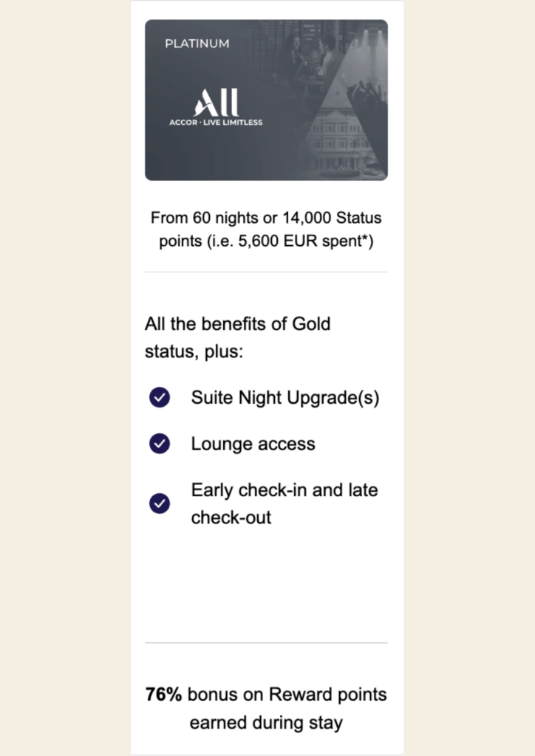Click the checkmark beside Early check-in and late check-out
This screenshot has width=535, height=756.
pos(159,504)
